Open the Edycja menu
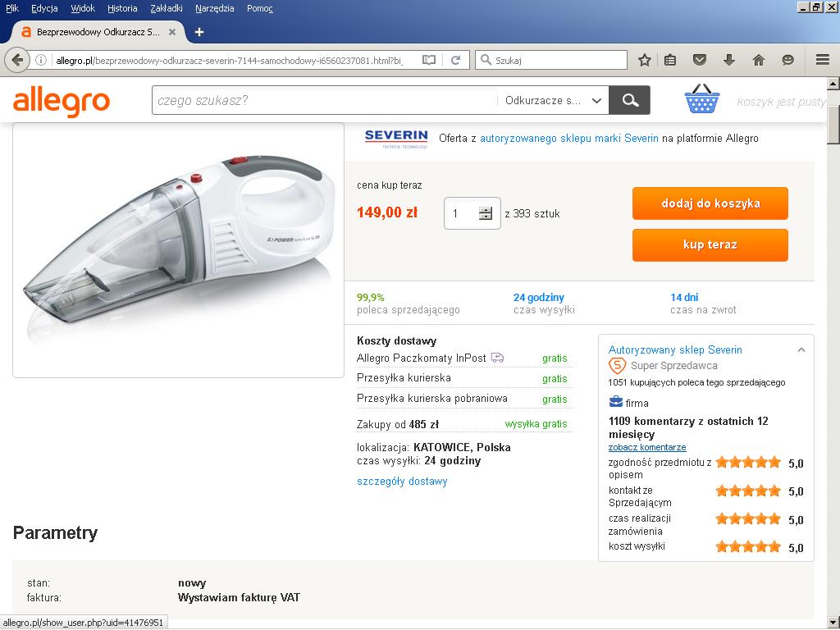 tap(44, 8)
